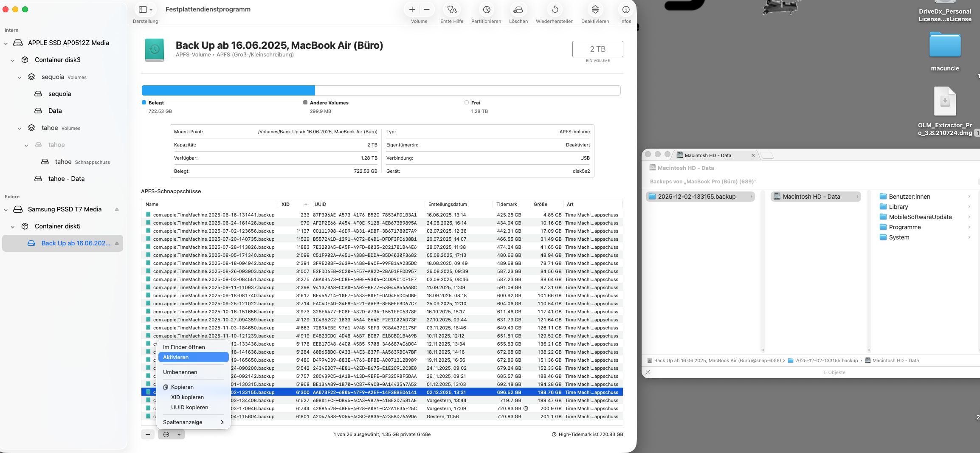Open the Benutzer:innen folder in Finder
980x453 pixels.
pyautogui.click(x=909, y=197)
